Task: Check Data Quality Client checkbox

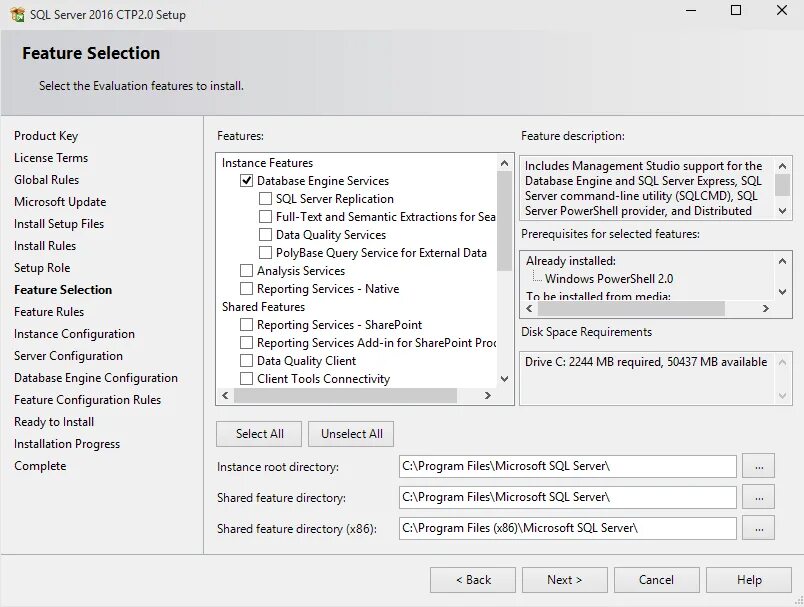Action: tap(246, 360)
